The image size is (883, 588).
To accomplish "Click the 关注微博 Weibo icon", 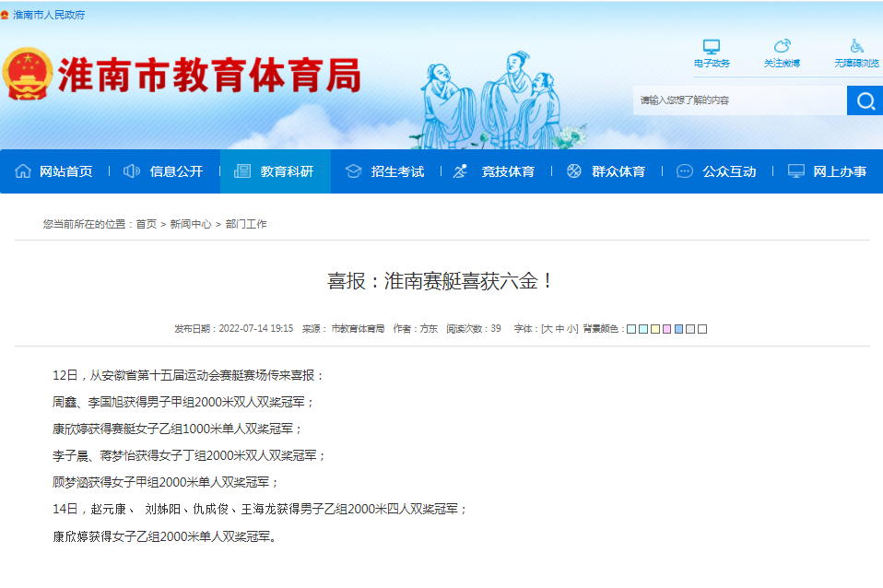I will click(x=783, y=44).
